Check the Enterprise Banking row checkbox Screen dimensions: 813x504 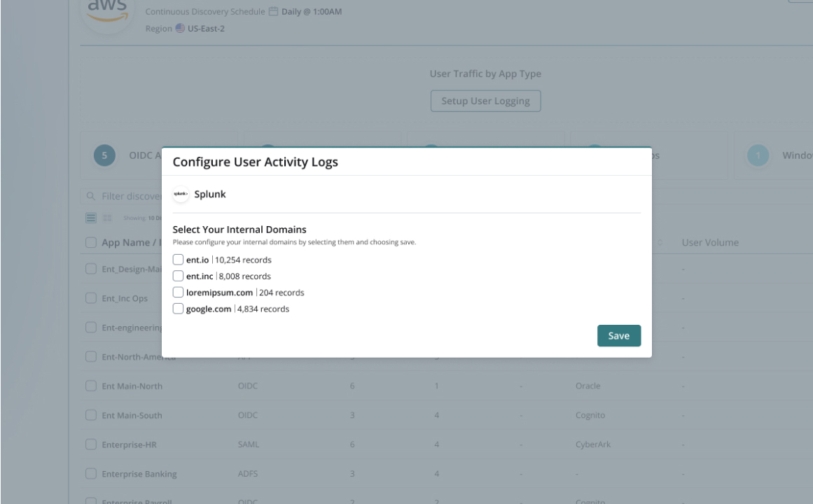[x=91, y=473]
